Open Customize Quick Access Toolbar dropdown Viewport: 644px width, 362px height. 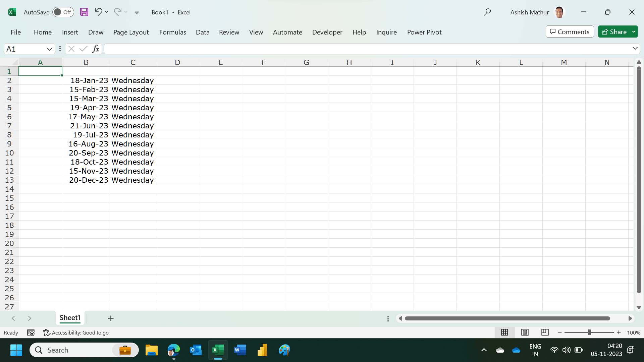pos(137,12)
